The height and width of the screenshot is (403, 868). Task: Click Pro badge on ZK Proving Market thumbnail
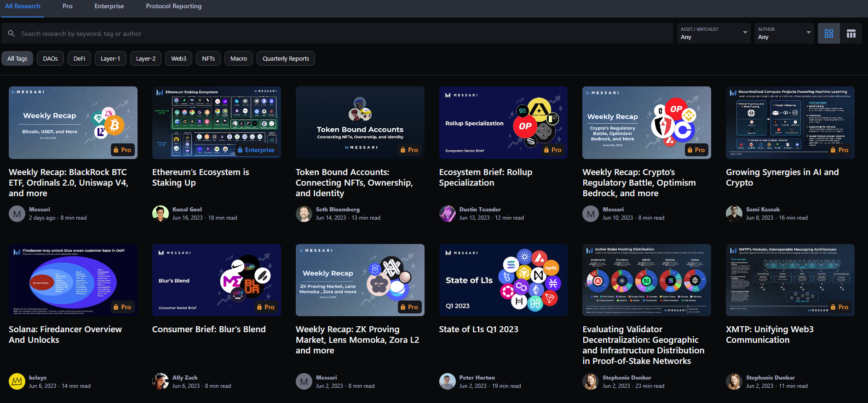point(409,307)
